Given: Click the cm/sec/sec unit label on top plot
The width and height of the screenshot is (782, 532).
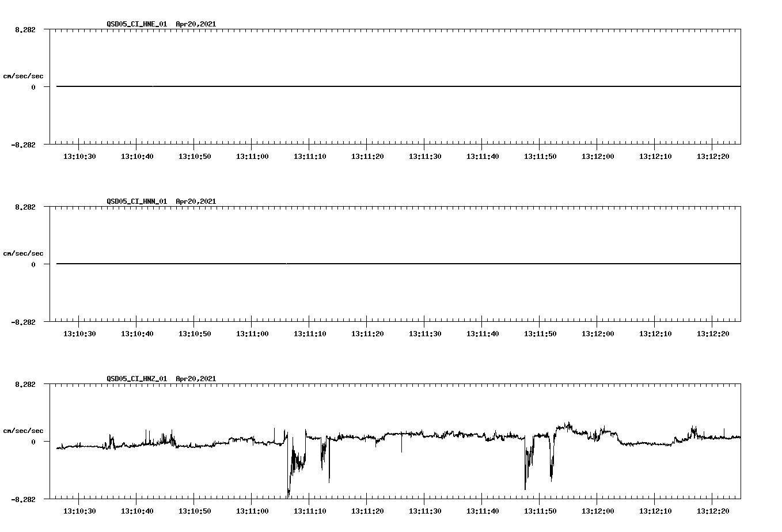Looking at the screenshot, I should pos(24,74).
